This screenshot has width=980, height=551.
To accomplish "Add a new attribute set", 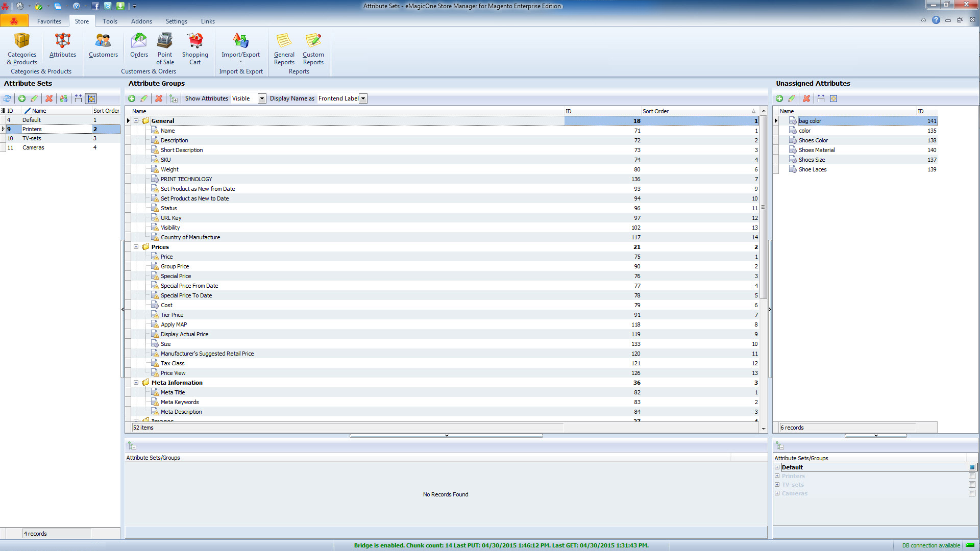I will pyautogui.click(x=22, y=98).
